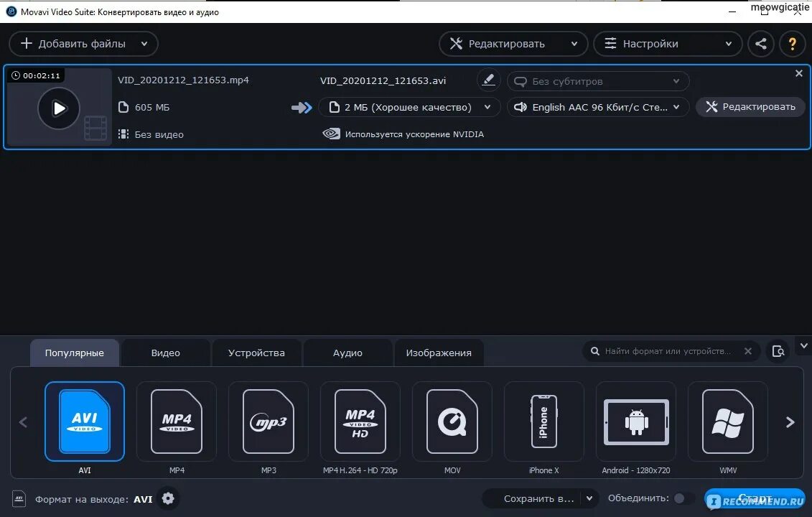Click the output filename VID_20201212_121653.avi
This screenshot has width=812, height=517.
click(383, 81)
